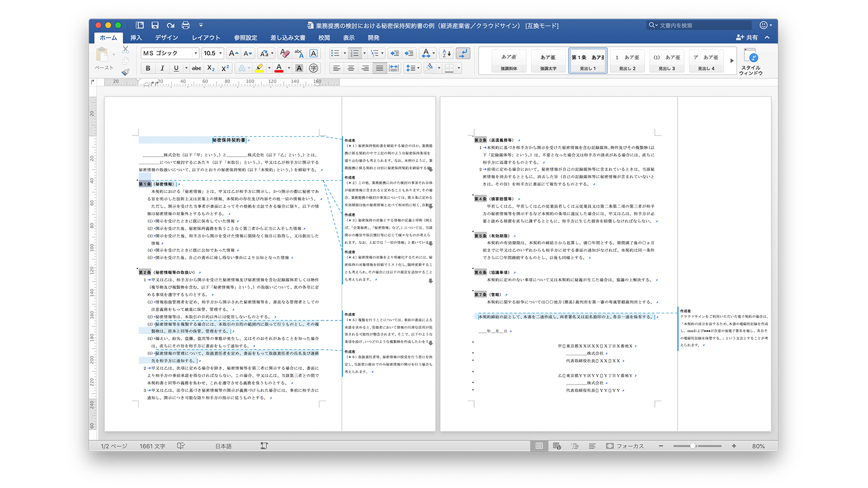
Task: Insert an enclosed character with the circled 字 icon
Action: pos(314,68)
